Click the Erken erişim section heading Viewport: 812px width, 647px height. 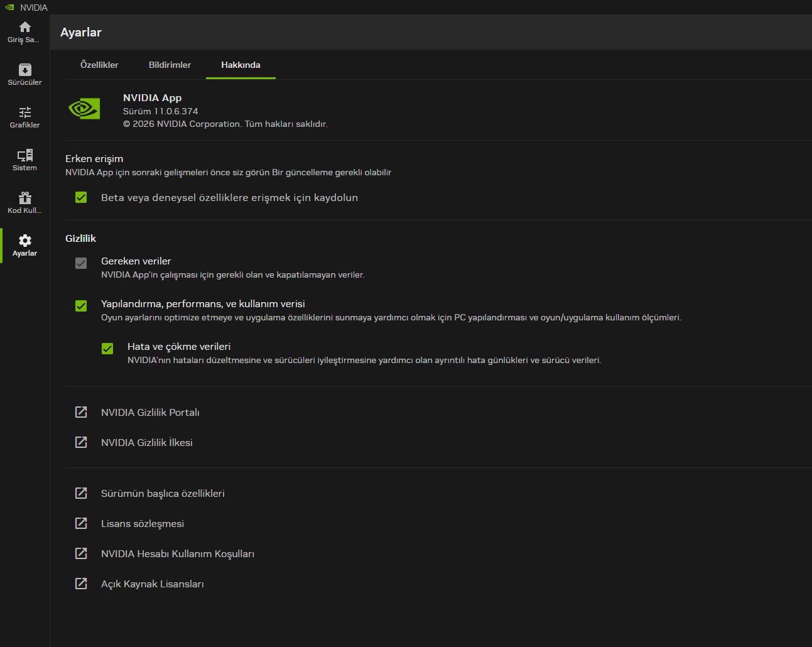click(94, 159)
